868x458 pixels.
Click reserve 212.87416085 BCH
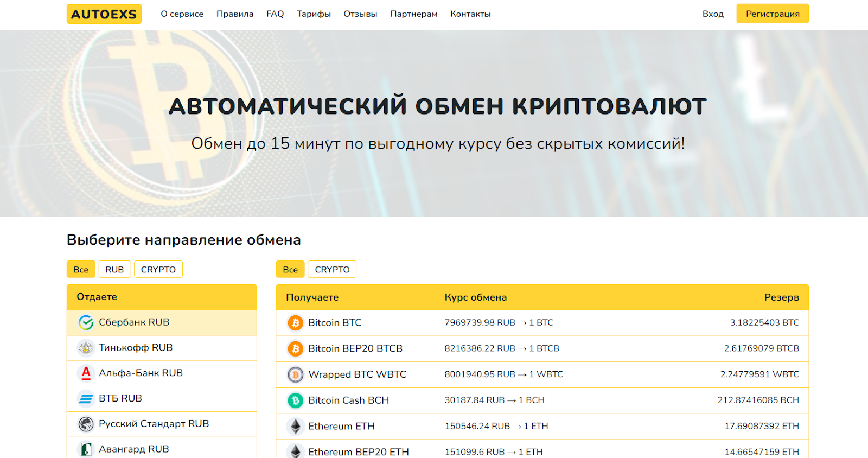(758, 400)
